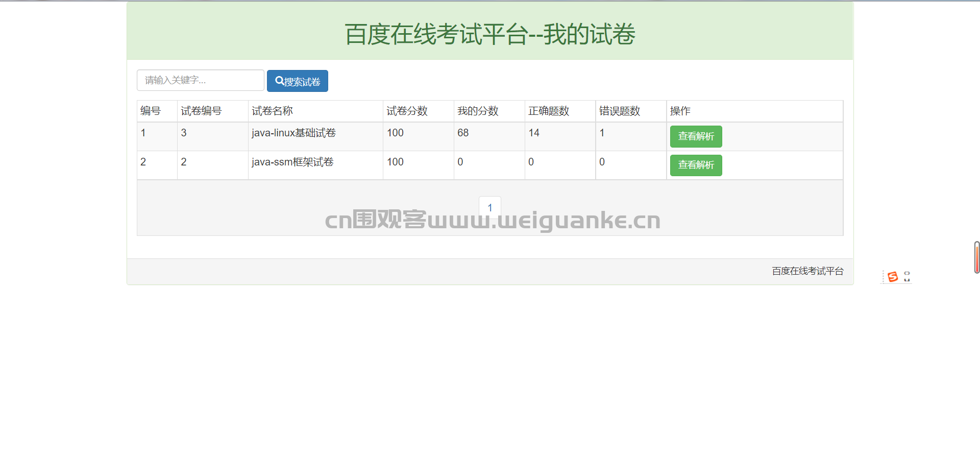980x457 pixels.
Task: Focus the keyword search input field
Action: [x=201, y=80]
